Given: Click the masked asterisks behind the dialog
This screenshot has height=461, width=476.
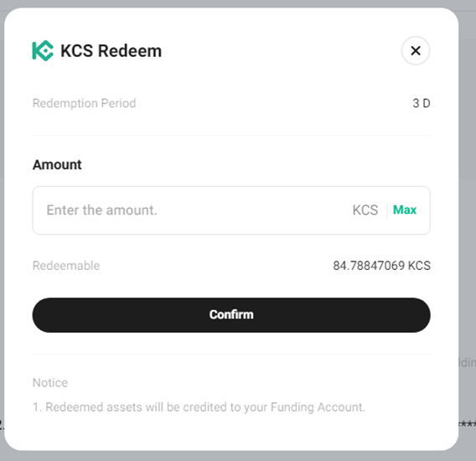Looking at the screenshot, I should (x=467, y=424).
